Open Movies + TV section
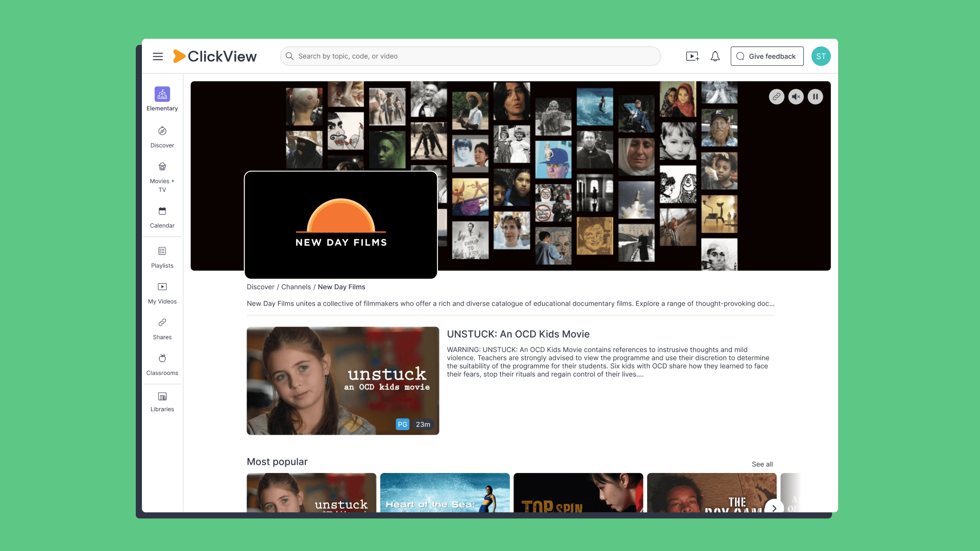The image size is (980, 551). click(162, 177)
